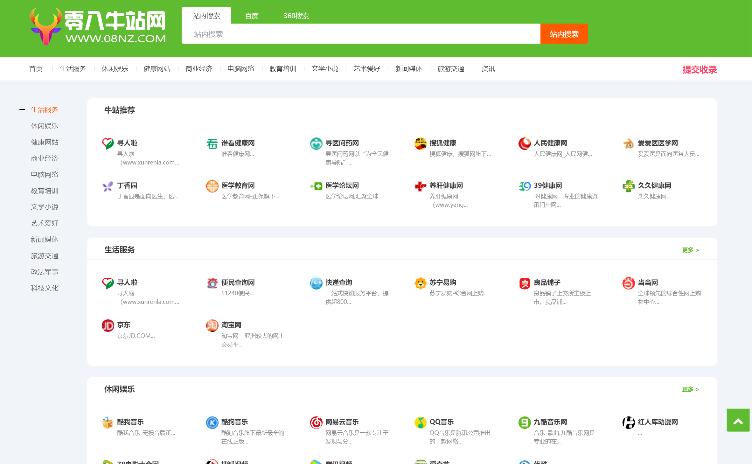Image resolution: width=752 pixels, height=464 pixels.
Task: Click the 人民健康网 icon
Action: pyautogui.click(x=524, y=144)
